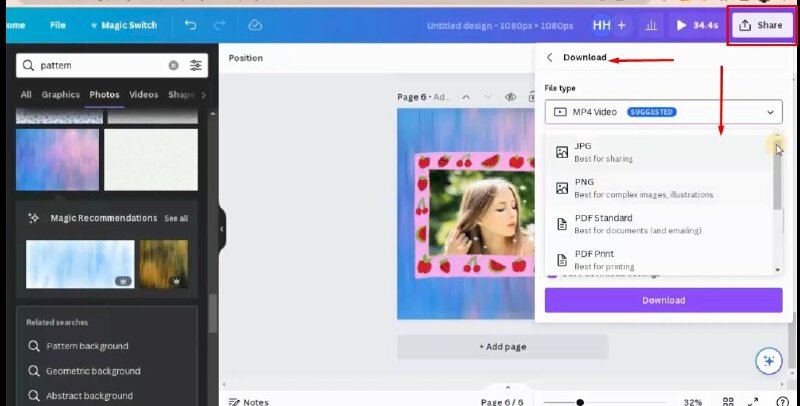Click the Page 6 / 6 indicator
The width and height of the screenshot is (800, 406).
click(x=502, y=402)
